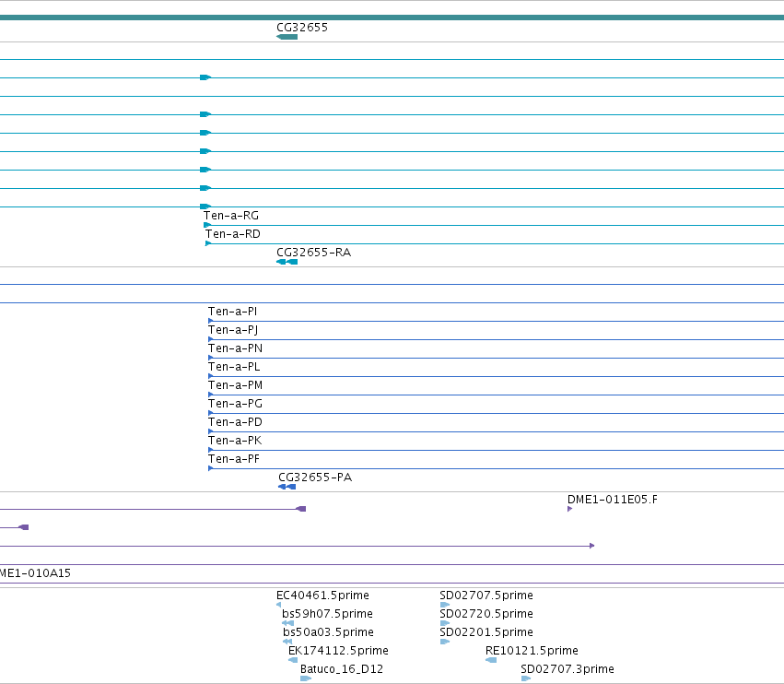
Task: Click the RE10121.5prime EST label
Action: (532, 651)
